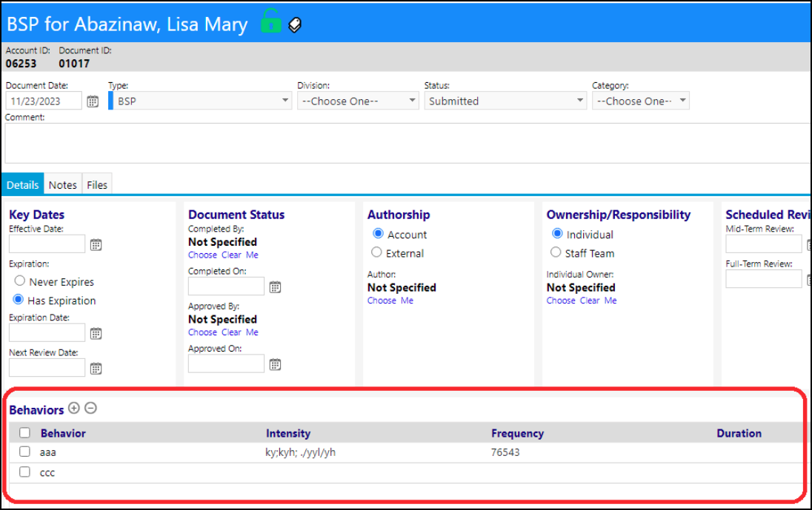Remove behavior with the minus icon
Screen dimensions: 812x510
90,408
